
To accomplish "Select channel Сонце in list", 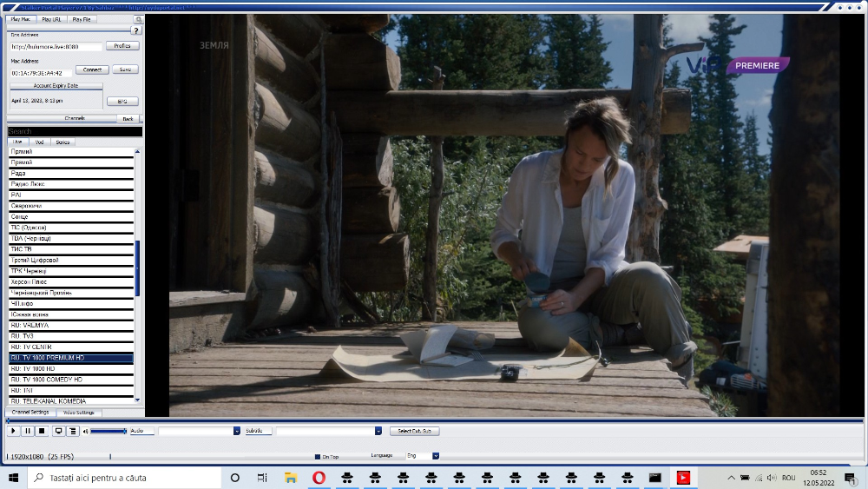I will click(71, 216).
